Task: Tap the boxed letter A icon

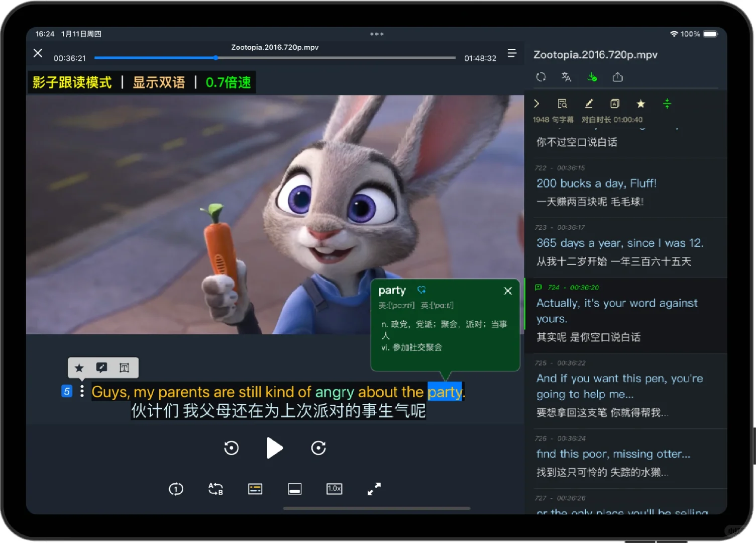Action: [x=615, y=104]
